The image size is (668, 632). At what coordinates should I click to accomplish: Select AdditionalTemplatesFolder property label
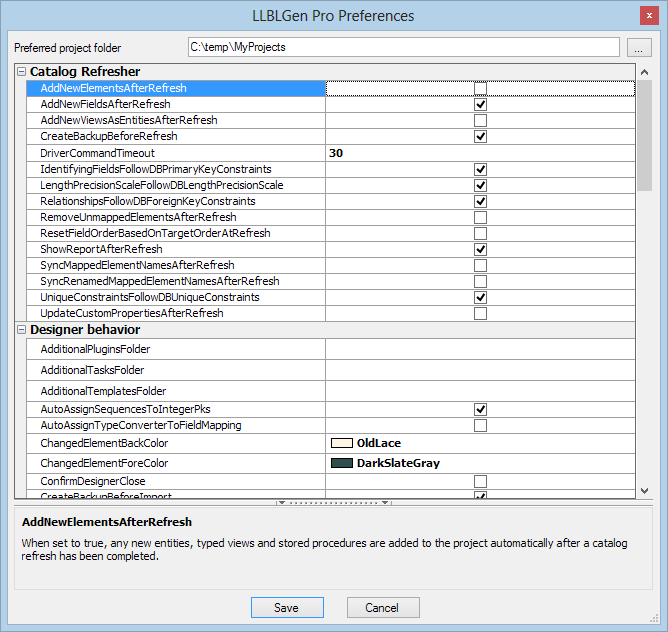[x=103, y=391]
